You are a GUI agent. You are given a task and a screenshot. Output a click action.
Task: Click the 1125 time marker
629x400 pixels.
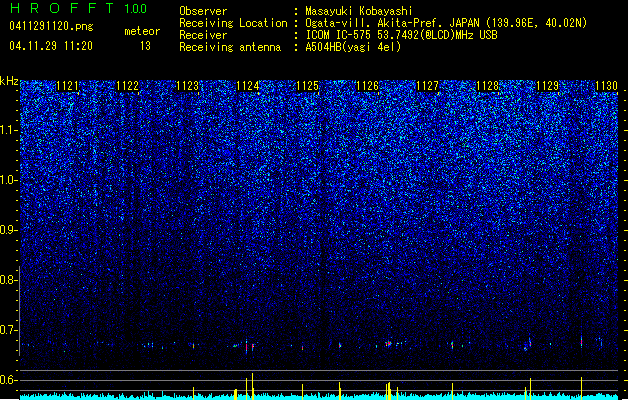[307, 86]
